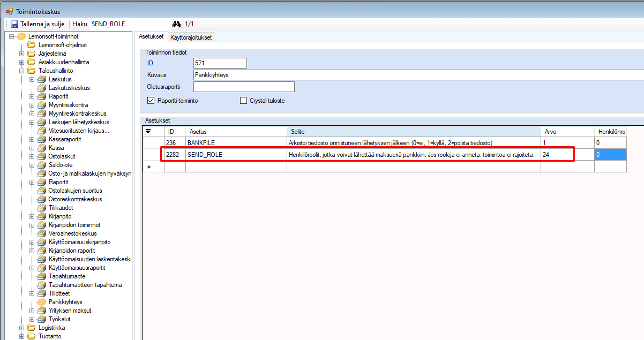Click the Lemonsoft-ohjelmat folder icon
Screen dimensions: 644x340
pos(32,45)
